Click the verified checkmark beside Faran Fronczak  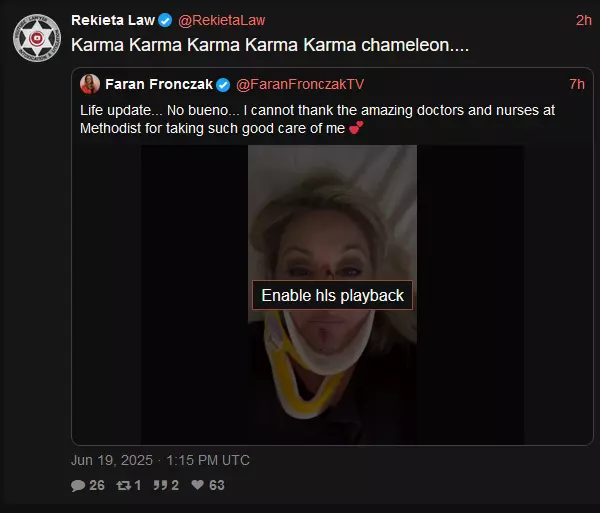pyautogui.click(x=223, y=85)
